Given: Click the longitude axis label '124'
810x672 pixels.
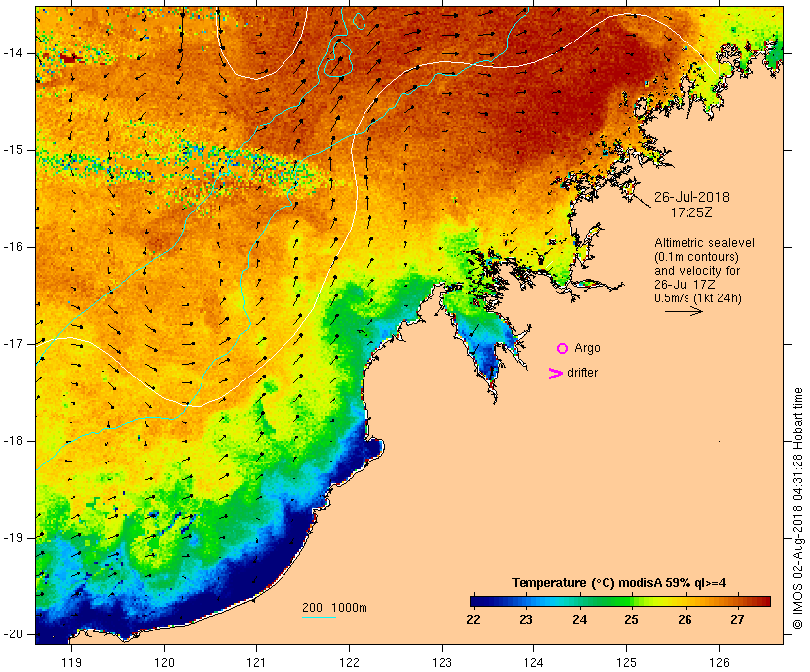Looking at the screenshot, I should pos(533,663).
